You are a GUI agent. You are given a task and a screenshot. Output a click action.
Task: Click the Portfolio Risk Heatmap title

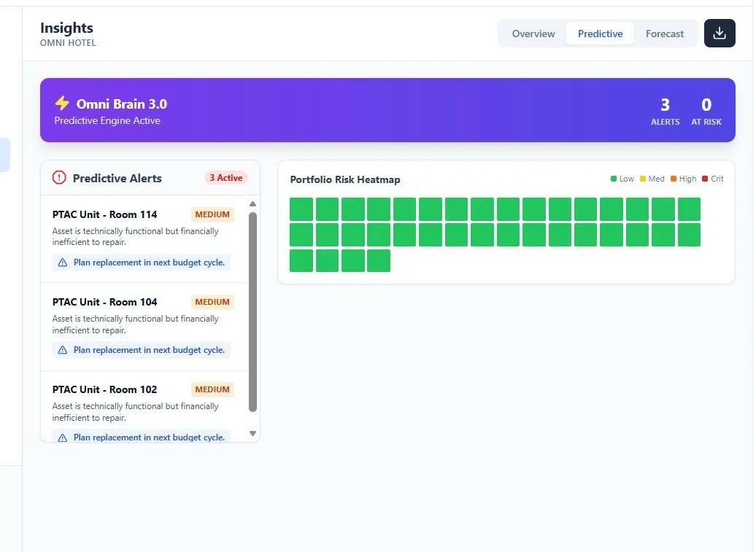(x=345, y=179)
